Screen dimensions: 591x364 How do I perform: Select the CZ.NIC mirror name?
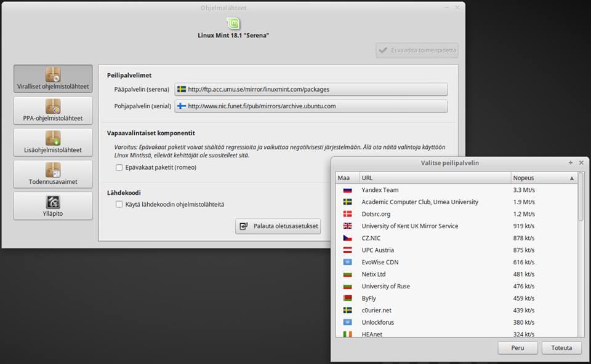[371, 239]
